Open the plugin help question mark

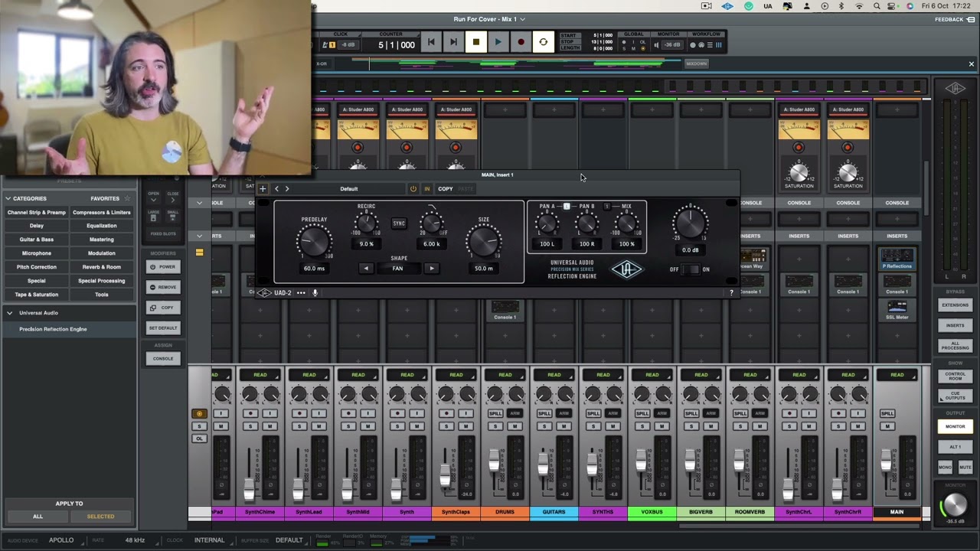click(x=731, y=292)
